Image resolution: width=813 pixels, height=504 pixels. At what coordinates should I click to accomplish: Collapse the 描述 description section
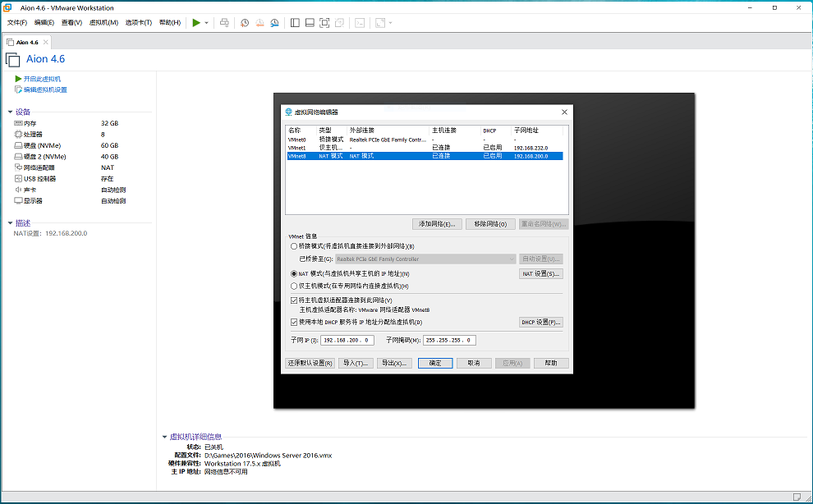[x=10, y=222]
